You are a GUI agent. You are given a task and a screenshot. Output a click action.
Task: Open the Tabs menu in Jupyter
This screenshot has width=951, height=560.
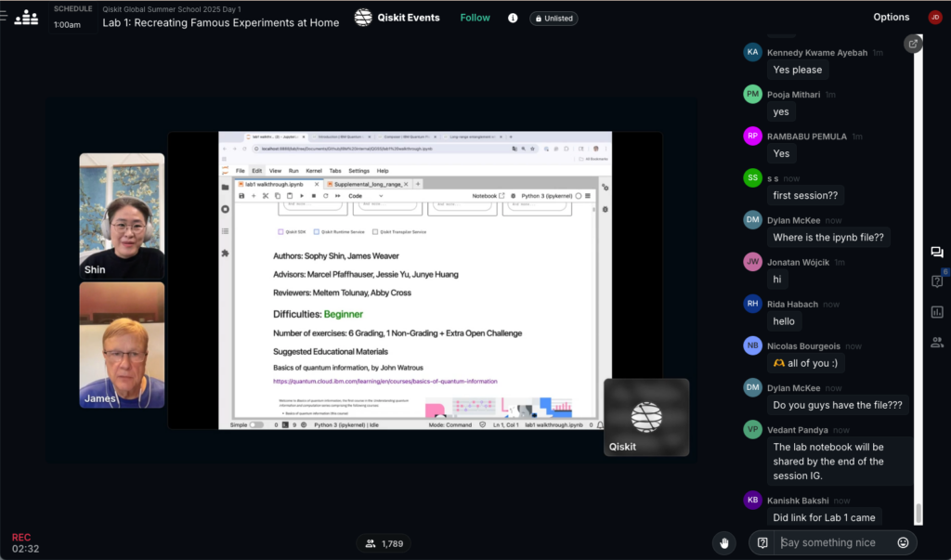334,171
